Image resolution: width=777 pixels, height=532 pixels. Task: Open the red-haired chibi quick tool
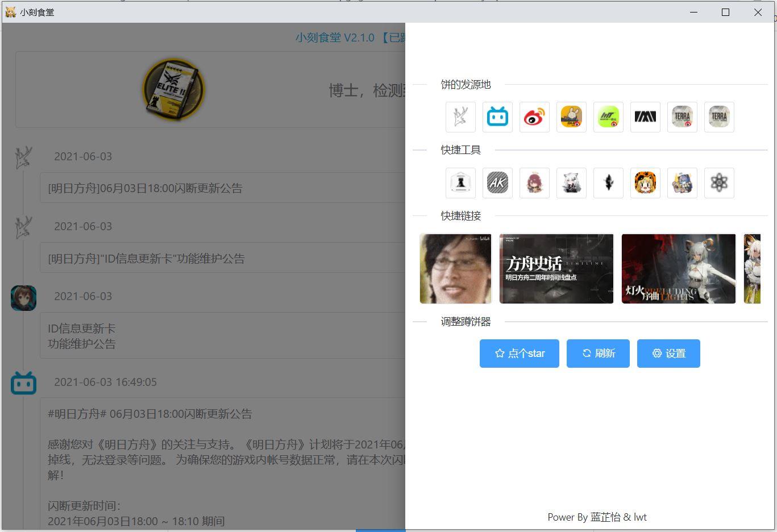point(534,183)
